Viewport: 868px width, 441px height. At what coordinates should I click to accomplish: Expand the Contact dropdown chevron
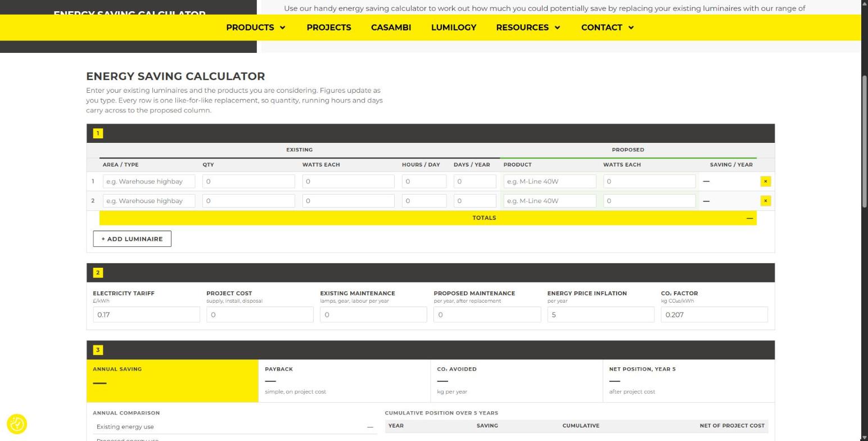click(631, 28)
